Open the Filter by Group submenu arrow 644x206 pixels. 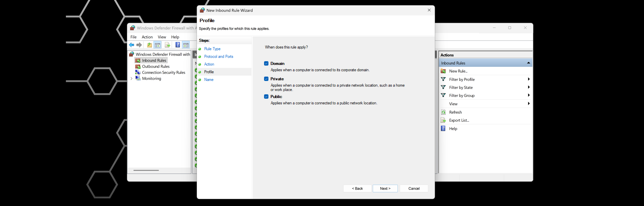[x=529, y=95]
